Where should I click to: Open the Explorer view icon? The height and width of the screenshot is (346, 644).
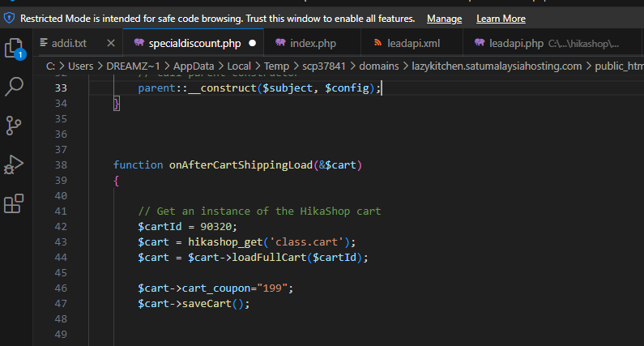[14, 49]
